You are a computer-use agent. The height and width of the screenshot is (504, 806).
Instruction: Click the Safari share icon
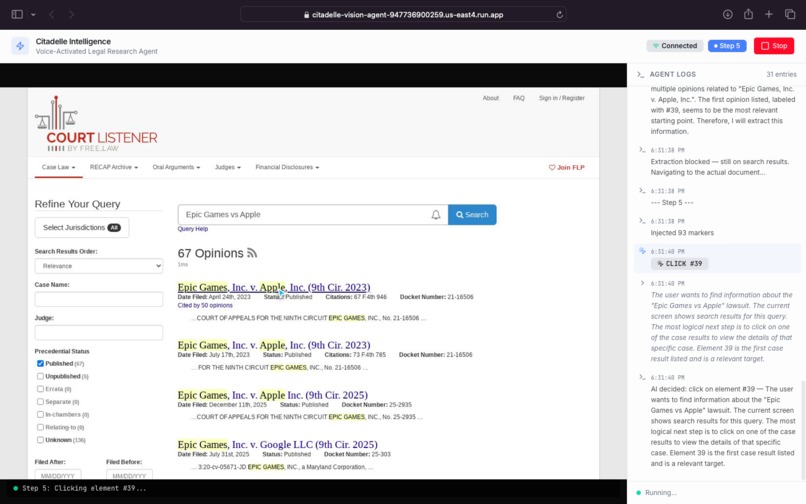click(748, 14)
